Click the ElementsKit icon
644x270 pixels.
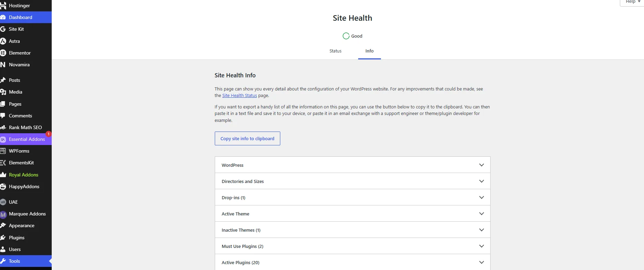[3, 163]
